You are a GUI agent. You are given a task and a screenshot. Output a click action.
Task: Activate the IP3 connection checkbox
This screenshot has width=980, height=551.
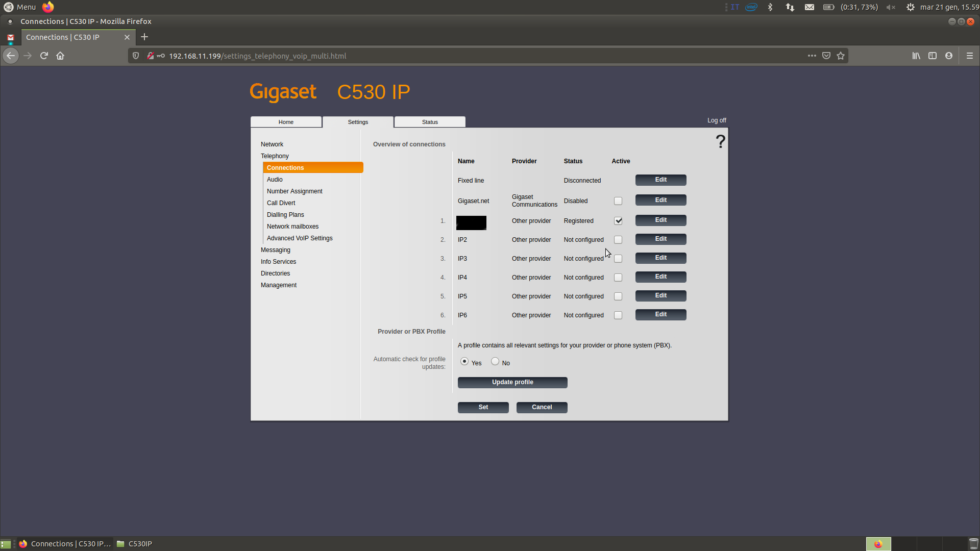pyautogui.click(x=618, y=259)
